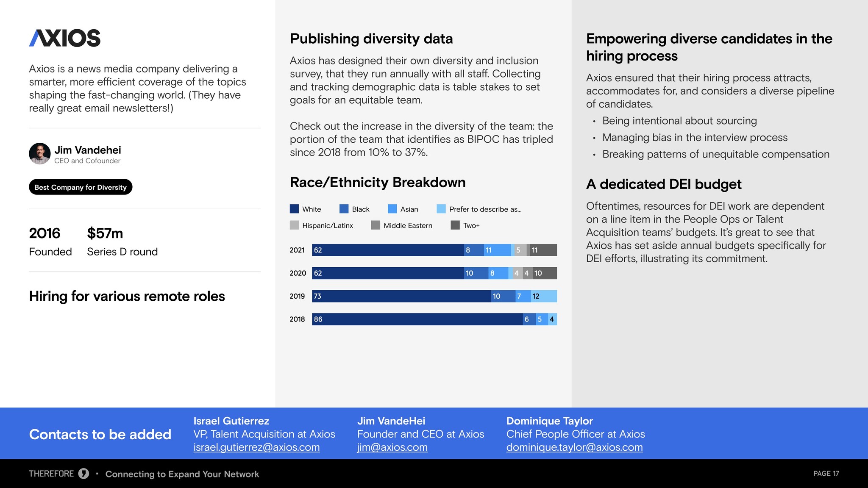Click the Axios logo
The height and width of the screenshot is (488, 868).
click(64, 38)
